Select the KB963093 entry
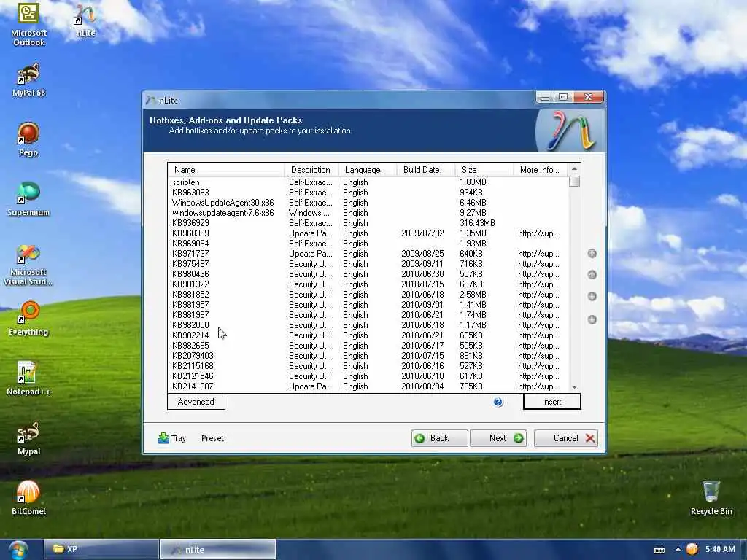The height and width of the screenshot is (560, 747). tap(368, 192)
